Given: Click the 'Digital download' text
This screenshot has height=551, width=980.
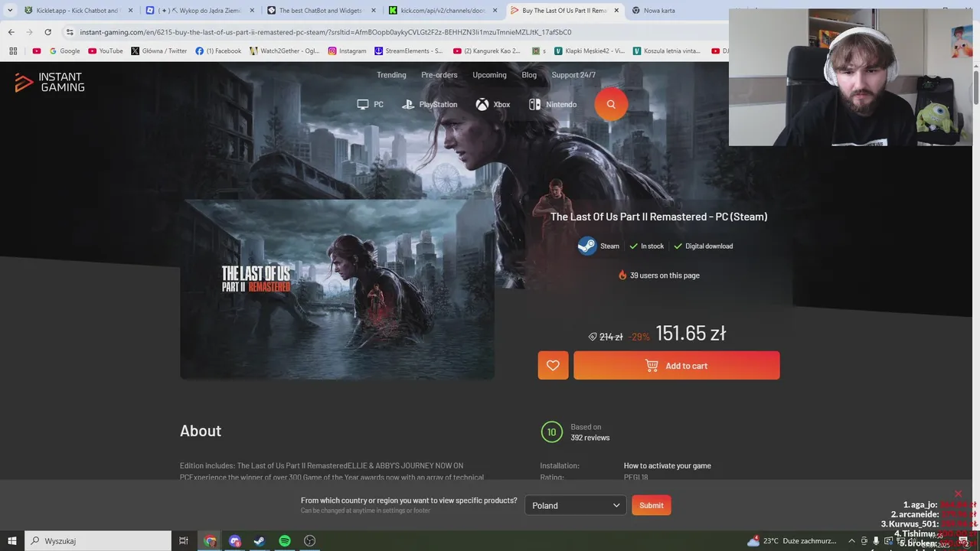Looking at the screenshot, I should tap(709, 246).
